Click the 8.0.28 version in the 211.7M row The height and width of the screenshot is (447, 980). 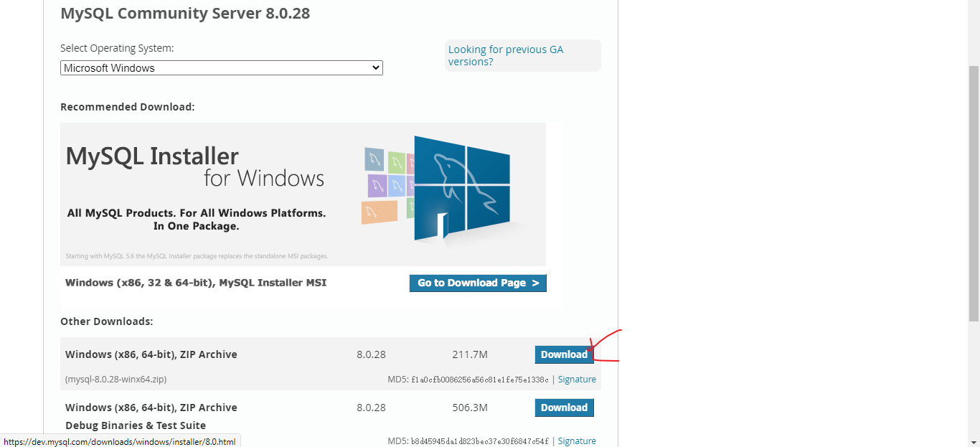pyautogui.click(x=371, y=354)
